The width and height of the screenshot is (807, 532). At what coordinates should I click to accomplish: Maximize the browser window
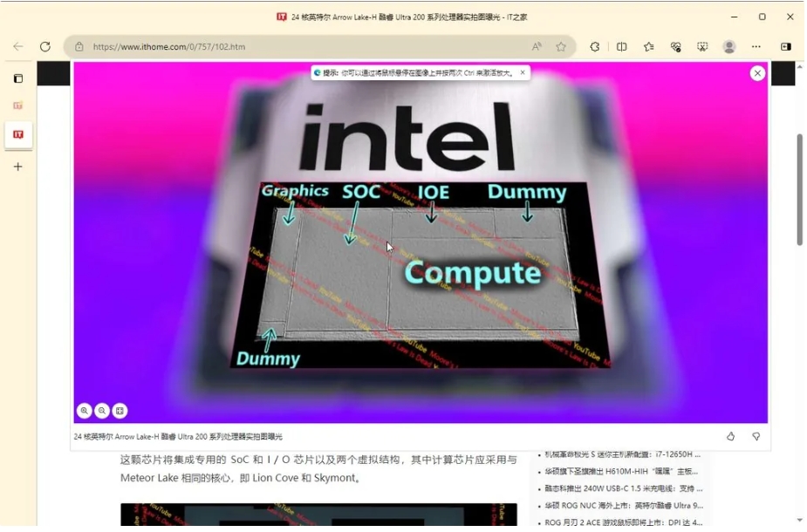click(763, 17)
